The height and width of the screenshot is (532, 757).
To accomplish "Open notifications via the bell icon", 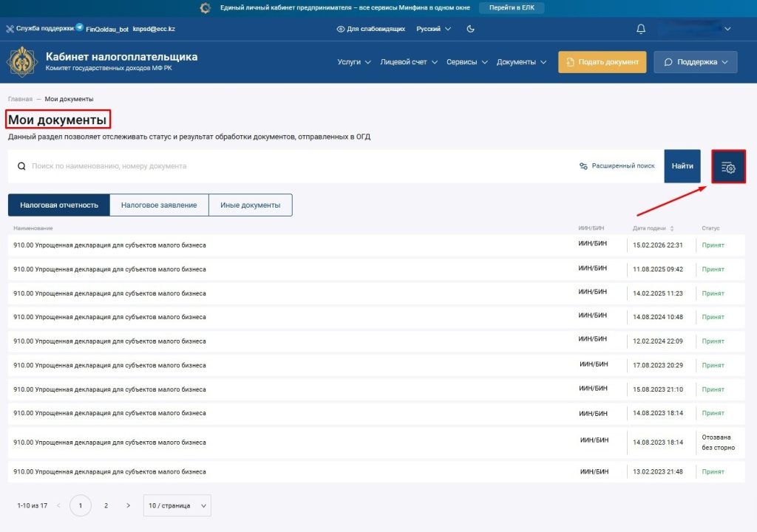I will tap(640, 28).
